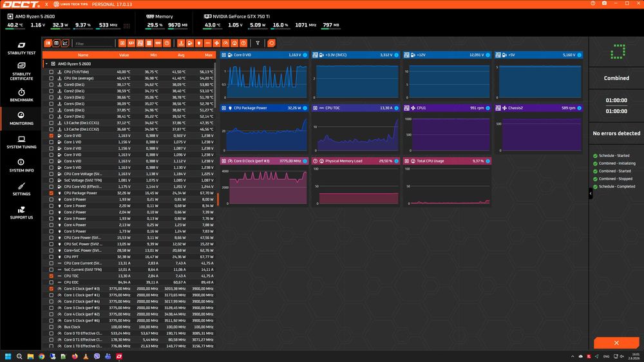Sort table by Name column header
Image resolution: width=644 pixels, height=362 pixels.
point(83,55)
